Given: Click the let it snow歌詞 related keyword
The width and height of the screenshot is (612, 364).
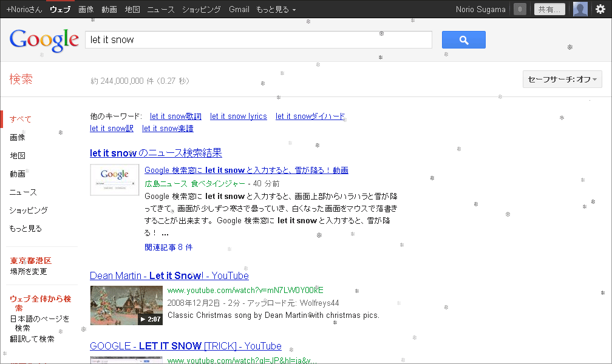Looking at the screenshot, I should tap(175, 116).
